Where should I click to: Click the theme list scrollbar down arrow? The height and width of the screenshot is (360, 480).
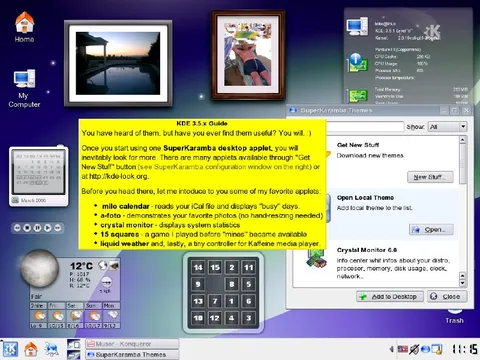(x=463, y=283)
